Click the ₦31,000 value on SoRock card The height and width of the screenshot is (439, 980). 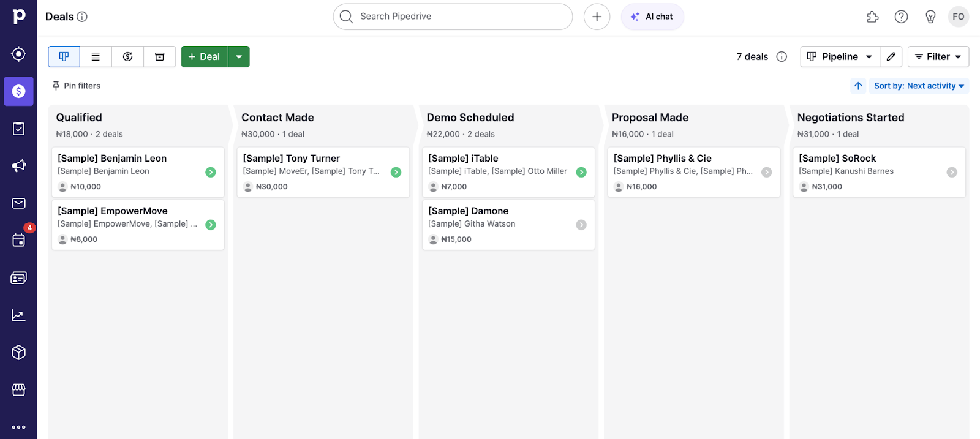(x=827, y=187)
